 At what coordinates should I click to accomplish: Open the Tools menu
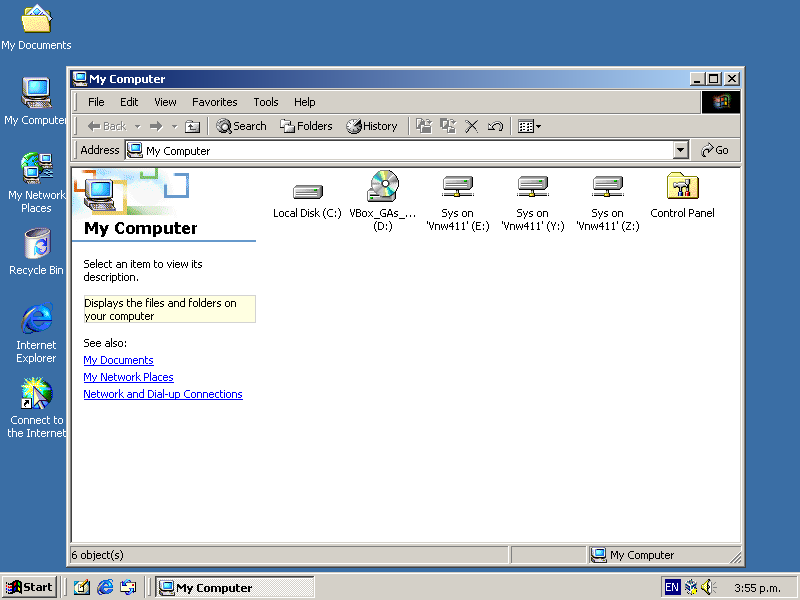[266, 102]
